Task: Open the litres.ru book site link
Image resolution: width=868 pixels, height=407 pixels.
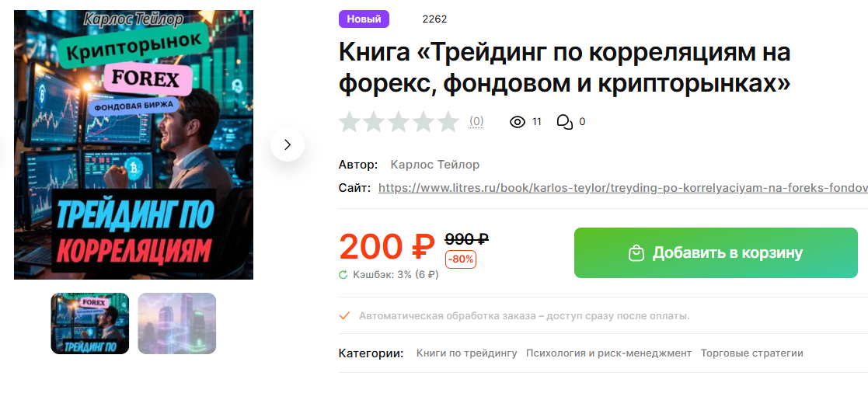Action: (622, 188)
